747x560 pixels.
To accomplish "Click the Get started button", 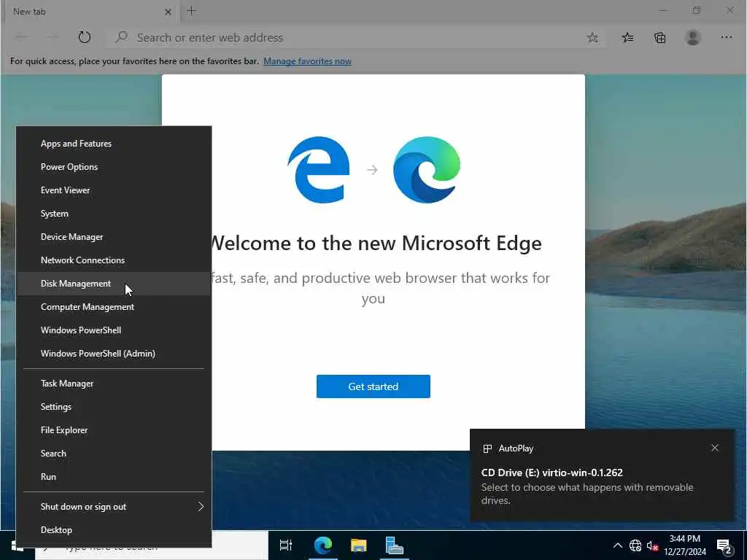I will tap(373, 386).
